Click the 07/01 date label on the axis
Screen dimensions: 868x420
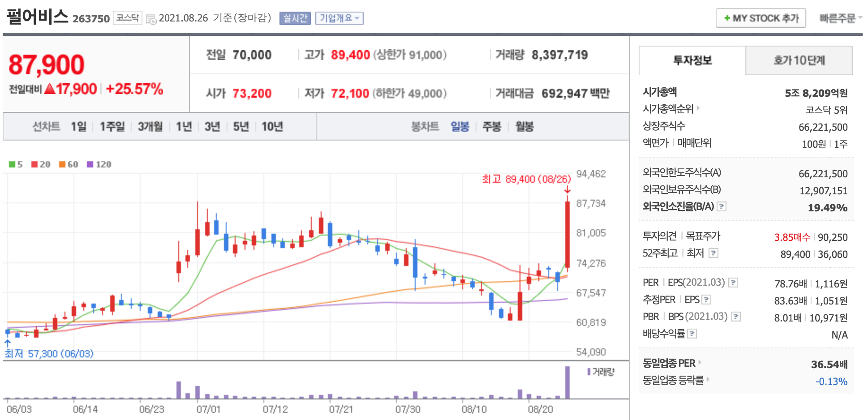point(208,409)
